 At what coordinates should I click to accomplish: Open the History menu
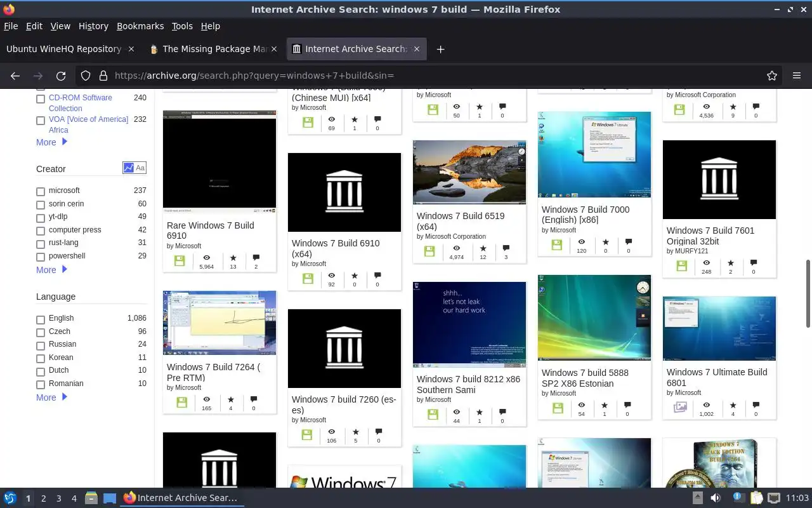click(93, 26)
